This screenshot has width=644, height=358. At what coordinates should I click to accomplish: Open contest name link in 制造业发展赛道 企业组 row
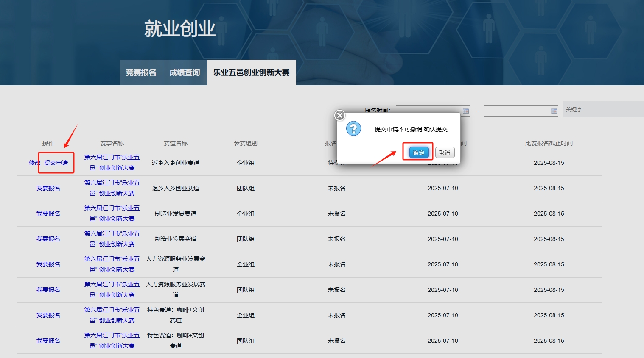(112, 214)
